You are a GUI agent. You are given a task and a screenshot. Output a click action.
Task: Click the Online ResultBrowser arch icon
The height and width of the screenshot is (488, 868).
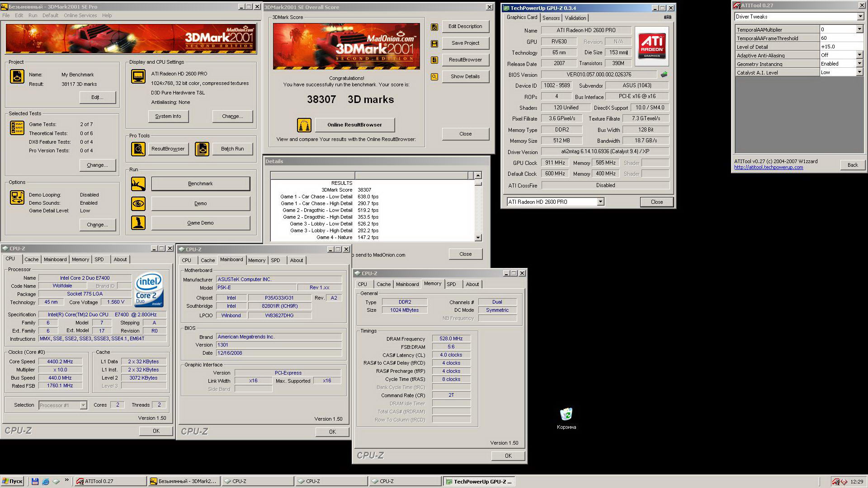coord(304,125)
